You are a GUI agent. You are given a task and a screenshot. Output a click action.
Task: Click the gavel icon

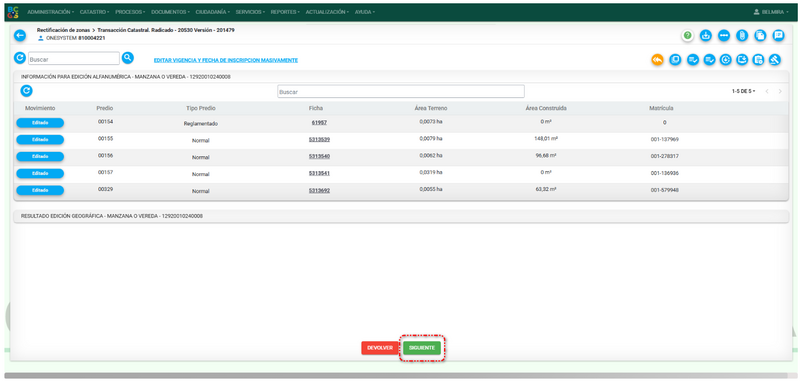(775, 60)
